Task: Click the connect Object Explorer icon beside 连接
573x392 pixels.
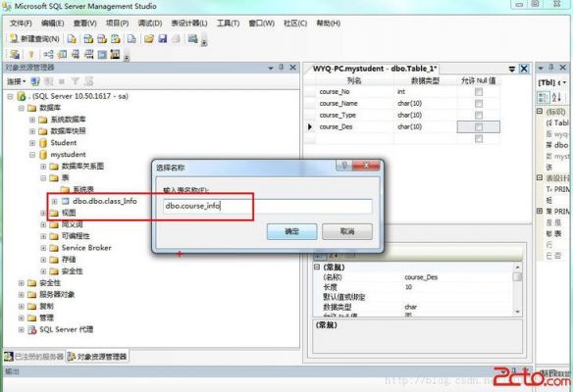Action: pyautogui.click(x=35, y=81)
